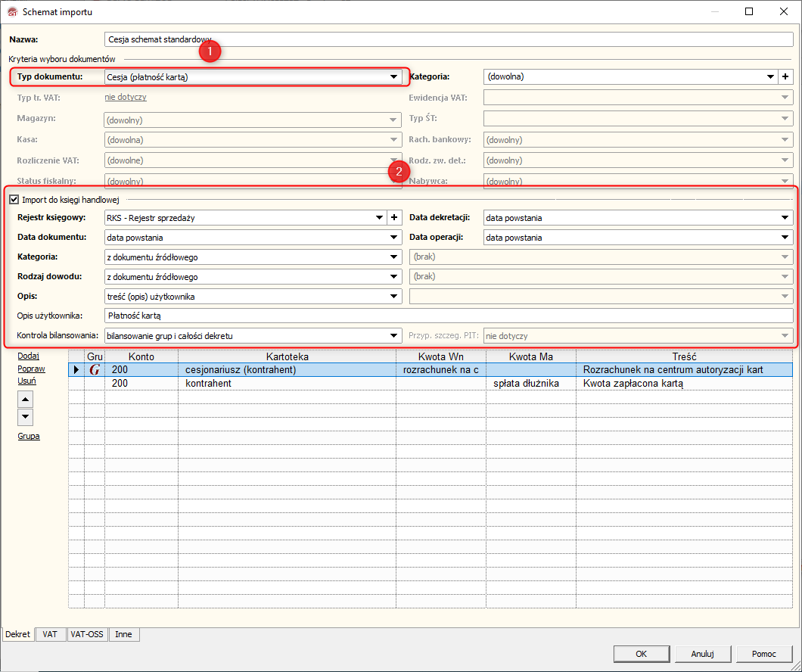Click the red G group icon in first row
Screen dimensions: 802x672
click(95, 370)
